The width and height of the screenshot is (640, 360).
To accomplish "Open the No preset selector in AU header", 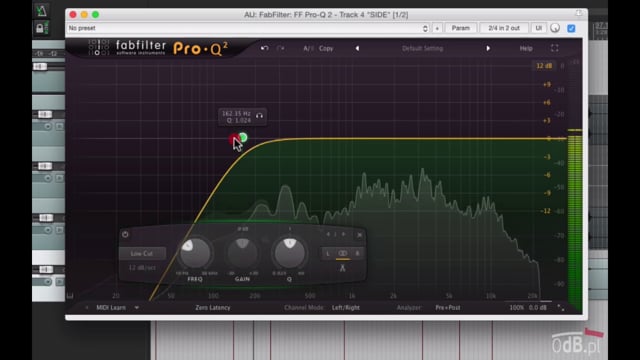I will (248, 28).
